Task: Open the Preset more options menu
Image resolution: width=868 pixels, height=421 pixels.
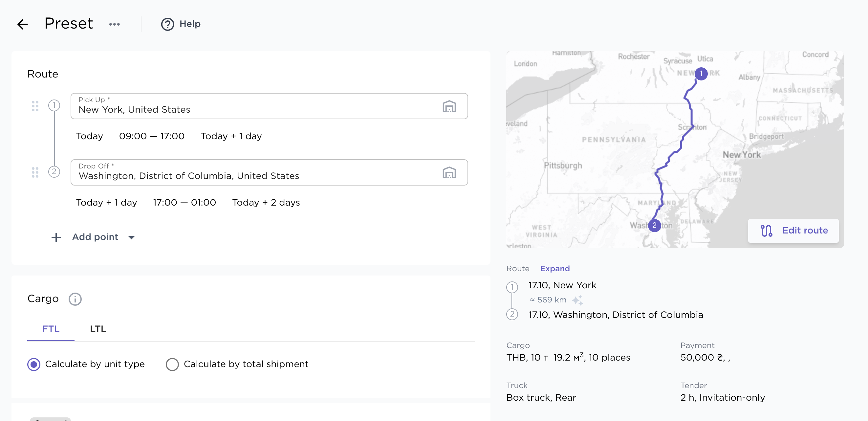Action: tap(115, 24)
